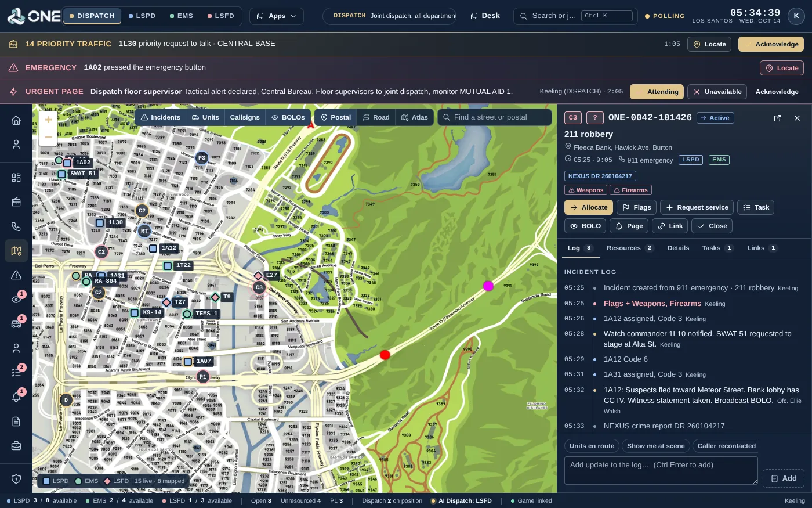Open the briefcase icon in the sidebar
This screenshot has height=508, width=812.
(x=16, y=446)
